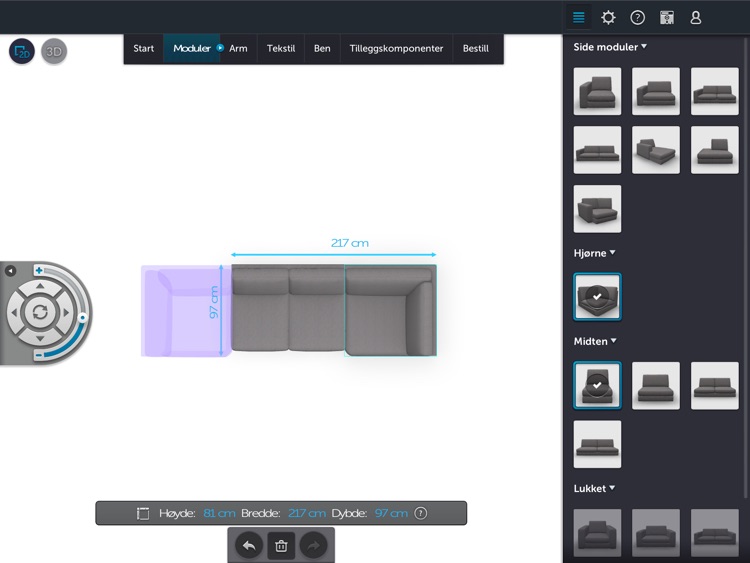Collapse the Hjørne section
Screen dimensions: 750x563
pos(594,253)
